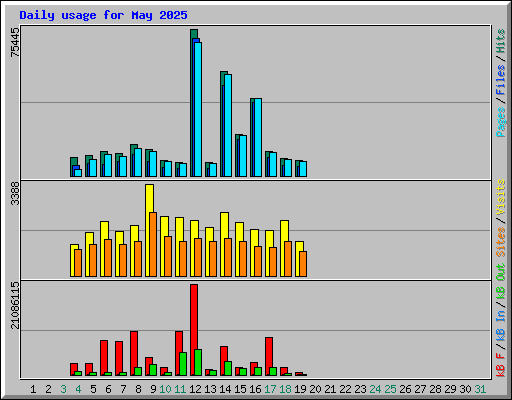
Task: Click the 'Visits' legend label
Action: coord(501,198)
